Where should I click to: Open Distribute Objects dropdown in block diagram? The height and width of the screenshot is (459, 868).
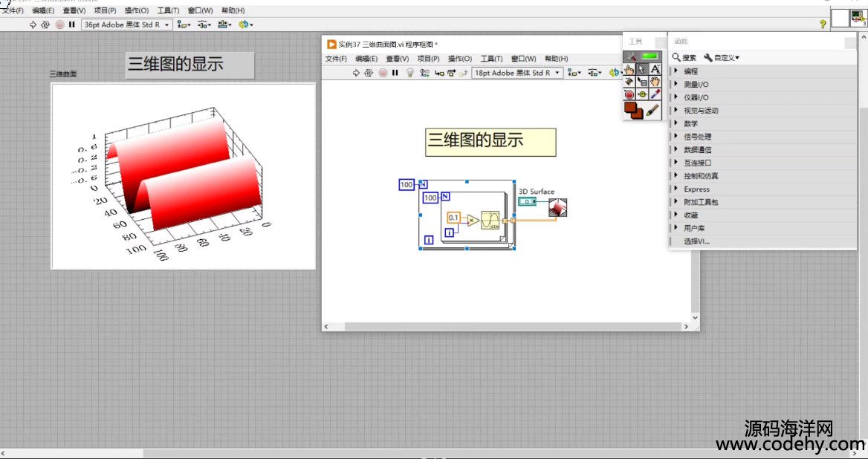coord(595,73)
